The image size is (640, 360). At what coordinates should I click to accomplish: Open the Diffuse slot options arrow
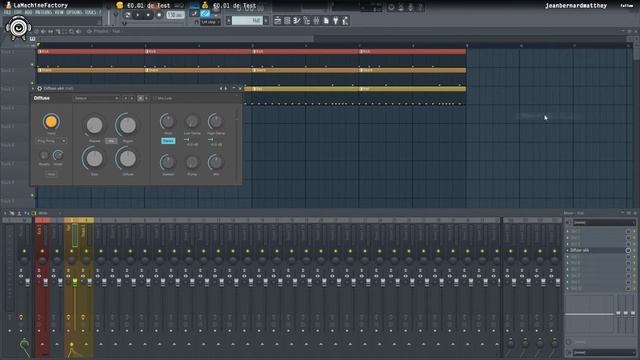[x=568, y=250]
